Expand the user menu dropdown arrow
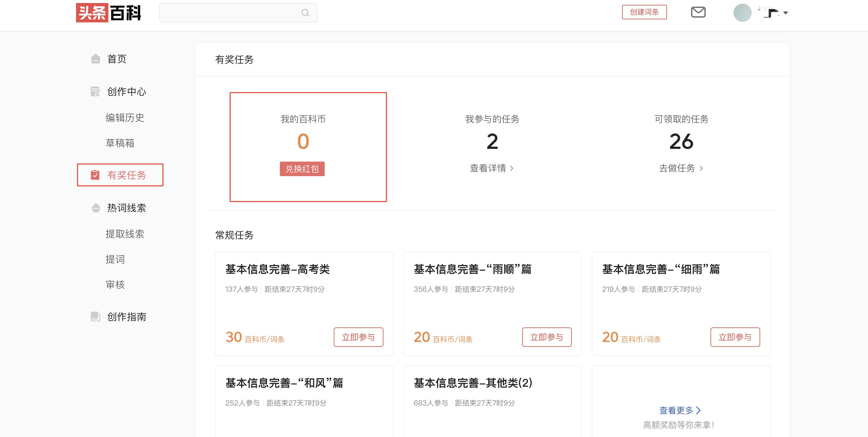 pos(785,13)
